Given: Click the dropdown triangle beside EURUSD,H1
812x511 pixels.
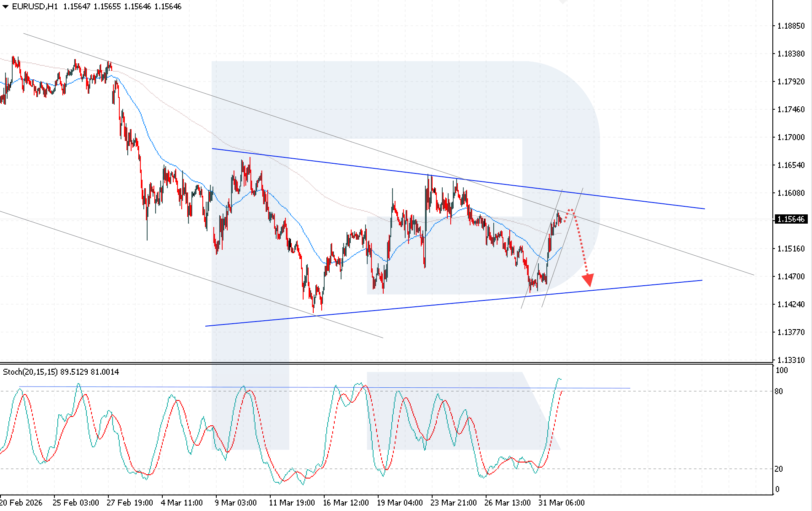Looking at the screenshot, I should tap(5, 7).
